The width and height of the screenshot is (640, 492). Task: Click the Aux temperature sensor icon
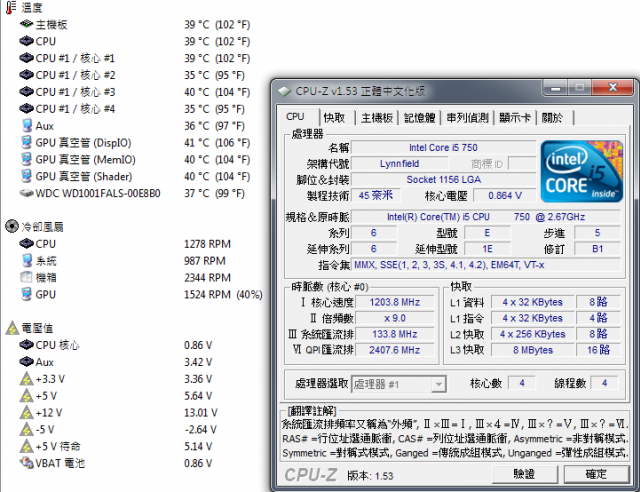tap(27, 125)
